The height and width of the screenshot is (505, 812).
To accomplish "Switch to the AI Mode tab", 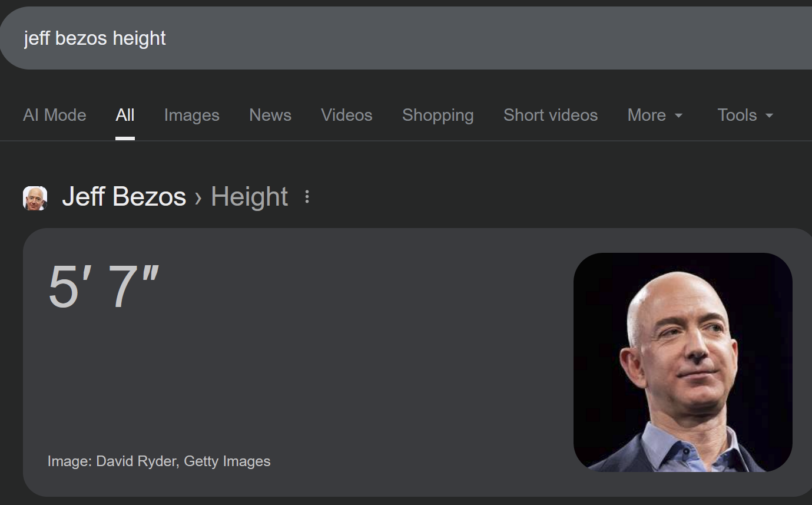I will click(x=55, y=115).
